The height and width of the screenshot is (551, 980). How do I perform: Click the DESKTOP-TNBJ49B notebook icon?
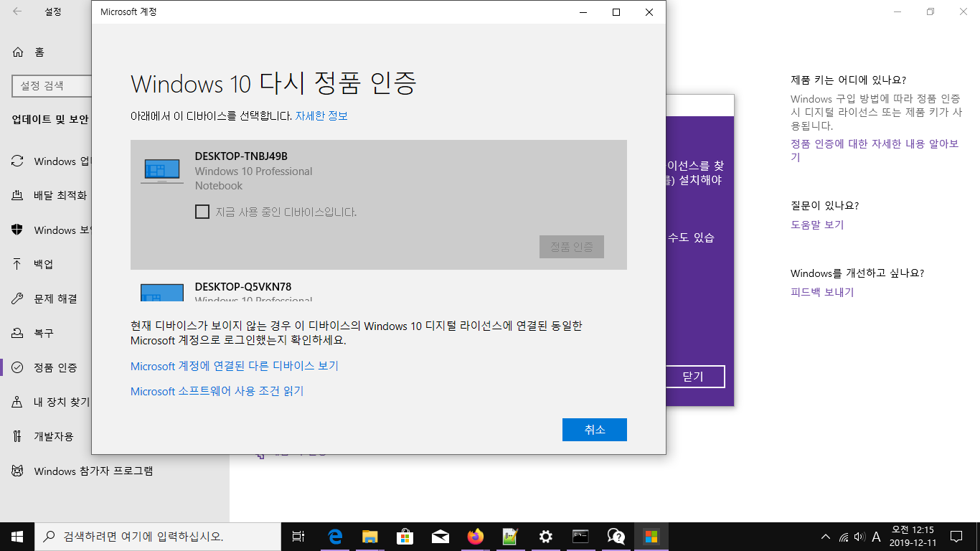(161, 171)
